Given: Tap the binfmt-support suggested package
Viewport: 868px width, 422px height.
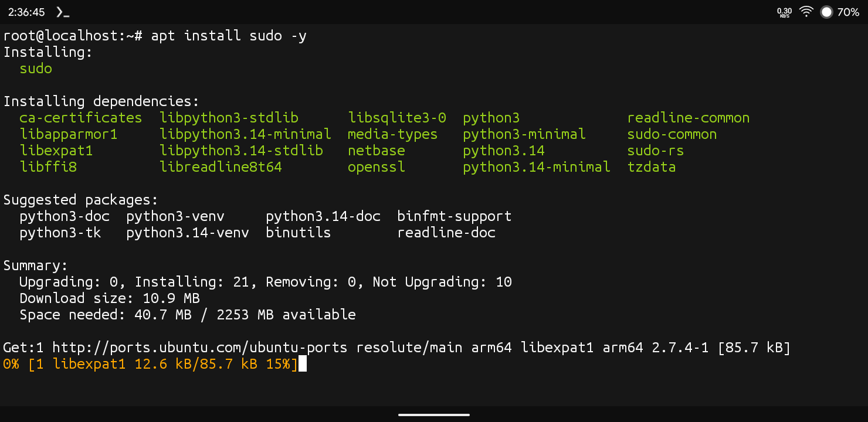Looking at the screenshot, I should click(x=455, y=216).
